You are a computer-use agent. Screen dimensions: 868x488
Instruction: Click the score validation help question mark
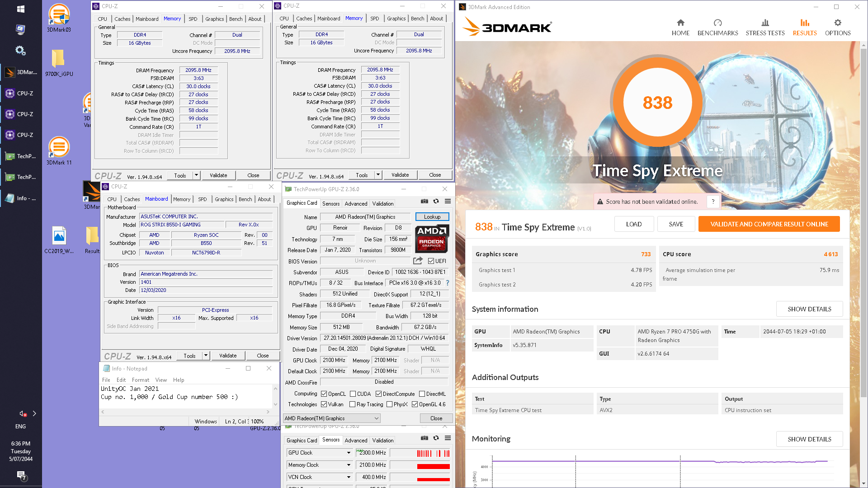click(713, 202)
